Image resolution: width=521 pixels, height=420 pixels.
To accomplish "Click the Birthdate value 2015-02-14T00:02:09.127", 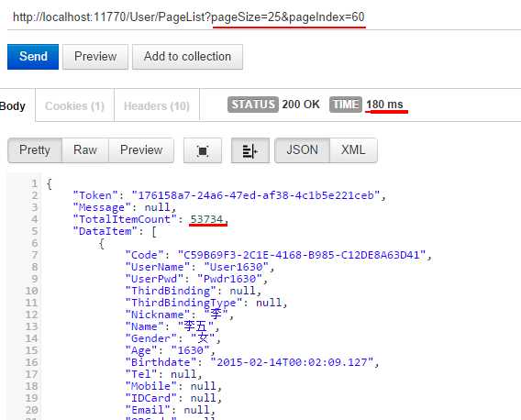I will (292, 362).
